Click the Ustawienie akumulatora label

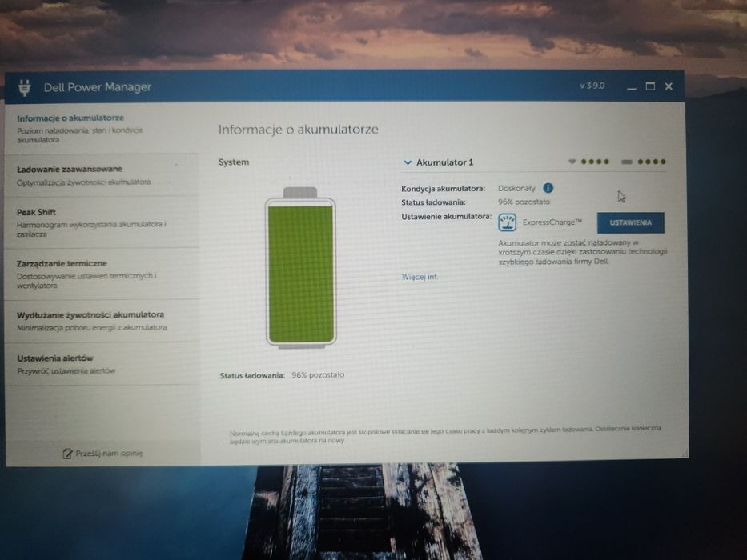click(447, 217)
